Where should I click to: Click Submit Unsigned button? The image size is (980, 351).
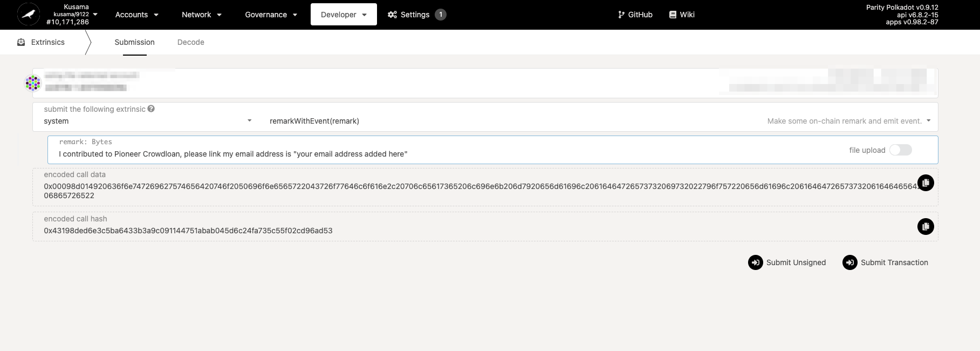(x=787, y=262)
